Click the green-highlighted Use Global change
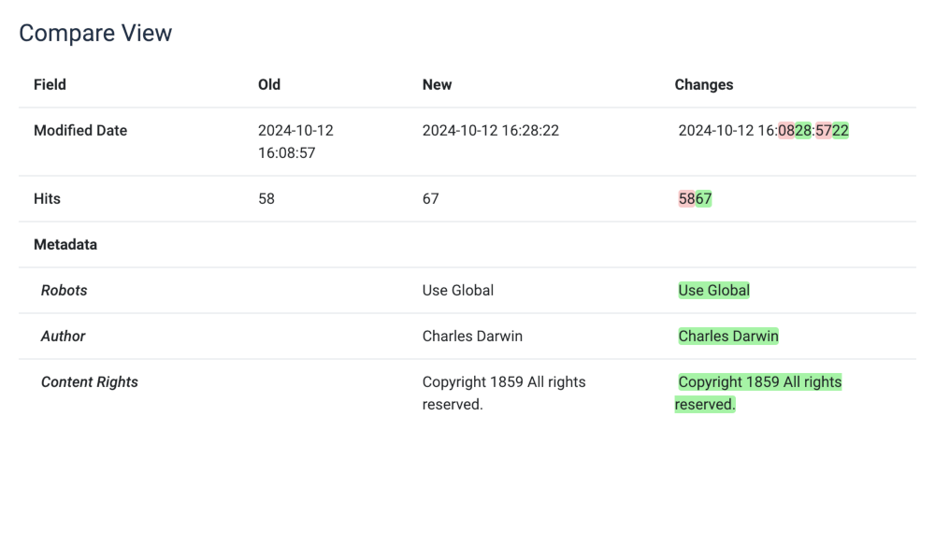Screen dimensions: 935x560 [713, 291]
